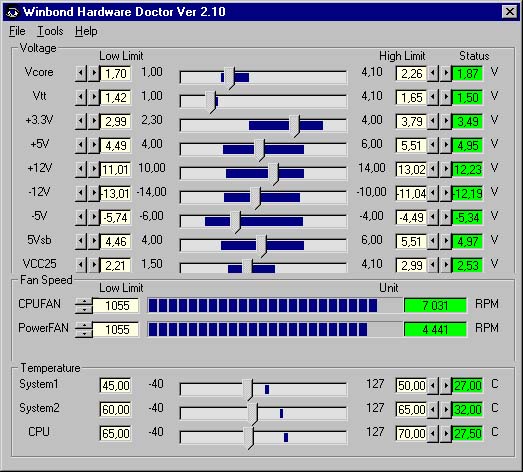The image size is (523, 472).
Task: Increase the Vcore low limit with right arrow
Action: point(94,73)
